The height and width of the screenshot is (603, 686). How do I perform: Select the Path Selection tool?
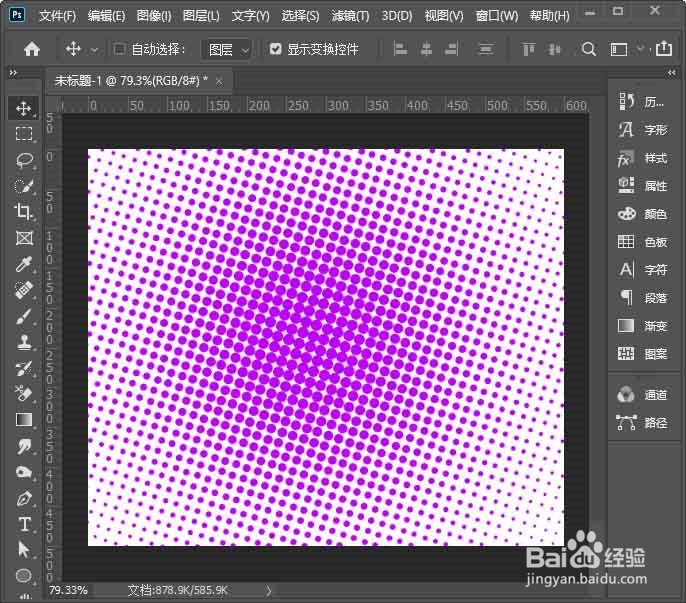24,550
